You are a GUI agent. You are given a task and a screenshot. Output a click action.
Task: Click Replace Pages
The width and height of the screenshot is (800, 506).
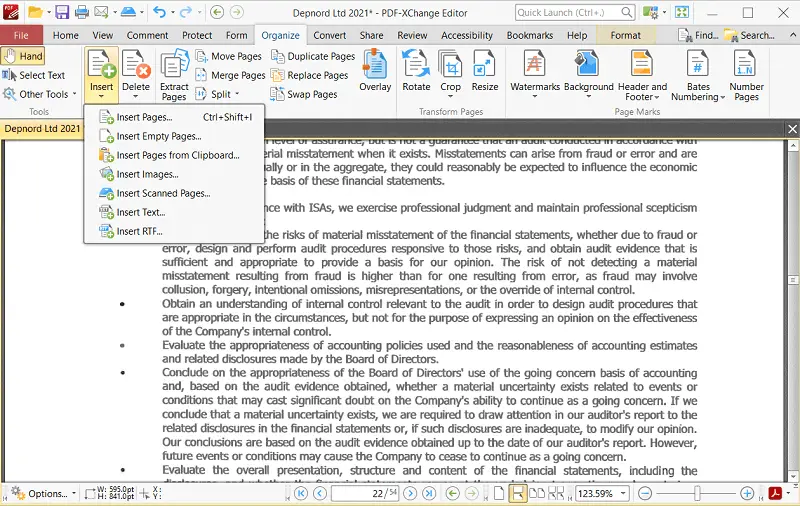310,75
